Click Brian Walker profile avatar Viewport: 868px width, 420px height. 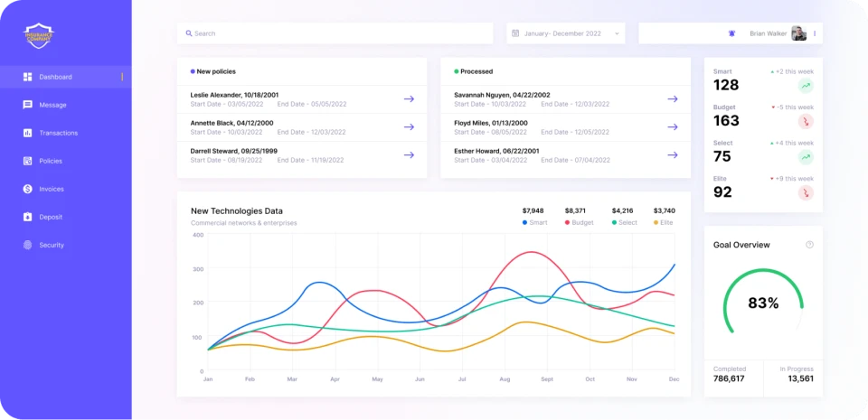pyautogui.click(x=798, y=33)
